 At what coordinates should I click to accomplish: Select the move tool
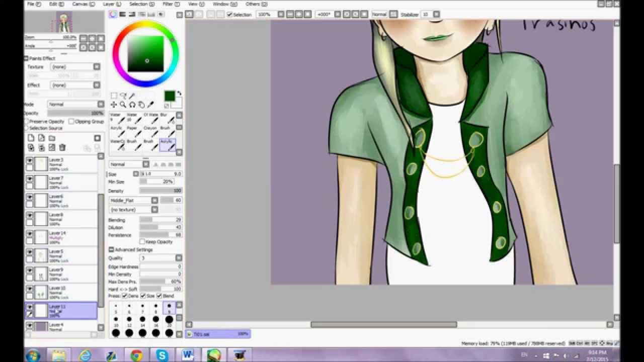pyautogui.click(x=114, y=105)
